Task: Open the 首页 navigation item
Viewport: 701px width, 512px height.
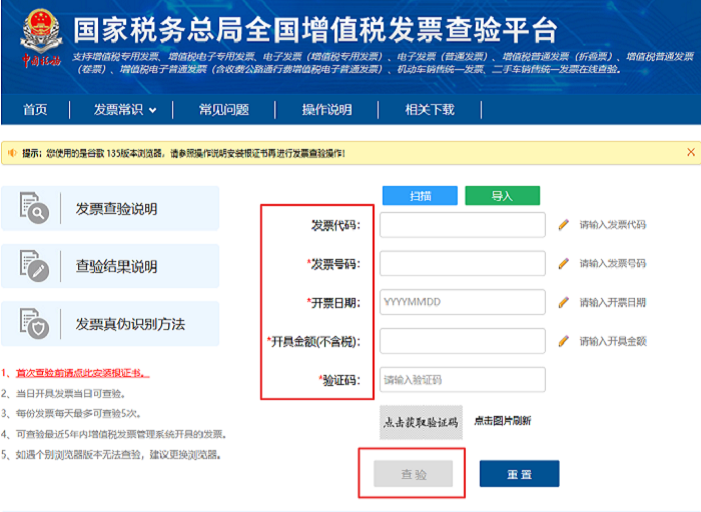Action: 35,110
